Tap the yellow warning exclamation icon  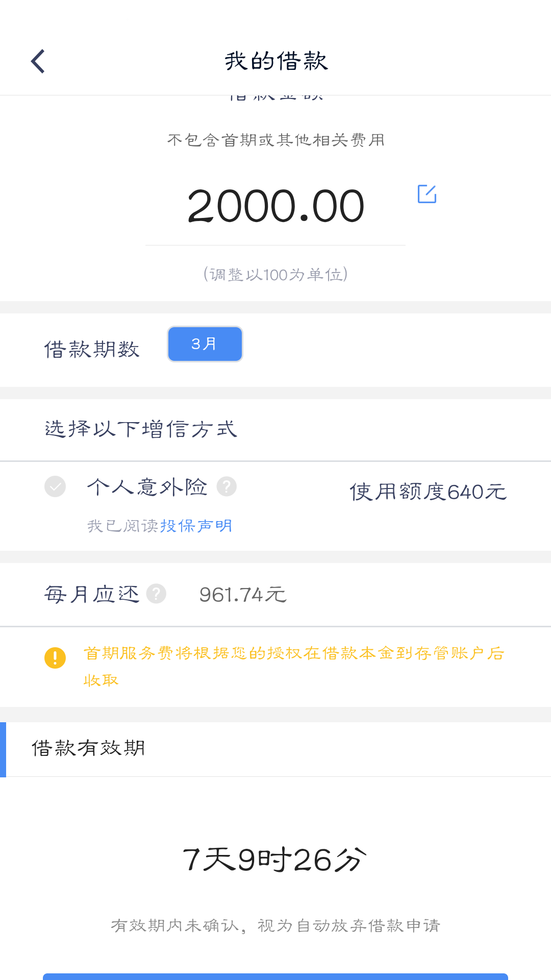coord(55,657)
